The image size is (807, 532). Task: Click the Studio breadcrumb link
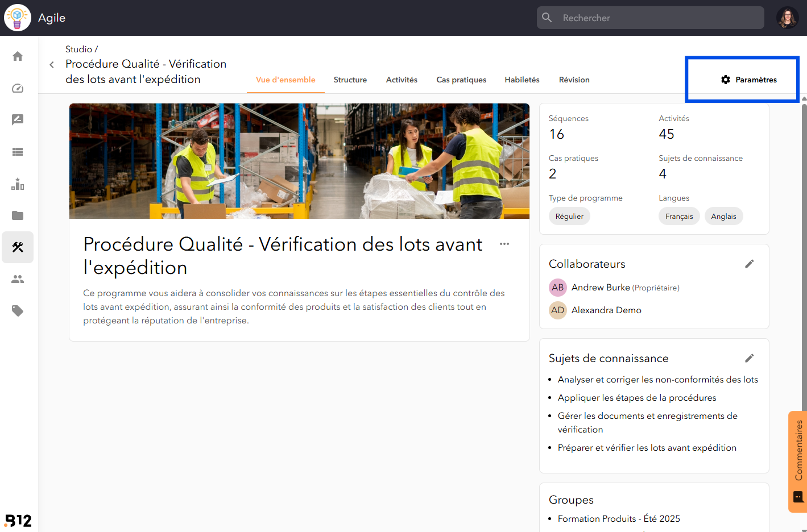point(78,49)
